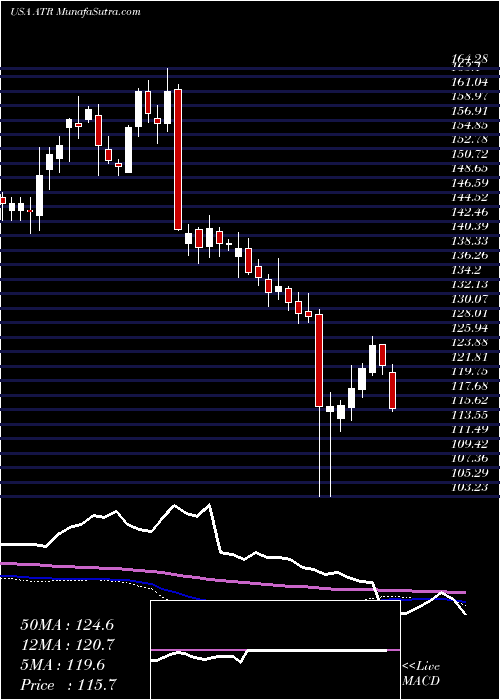
Task: Click the 121.81 price axis label
Action: pos(470,357)
